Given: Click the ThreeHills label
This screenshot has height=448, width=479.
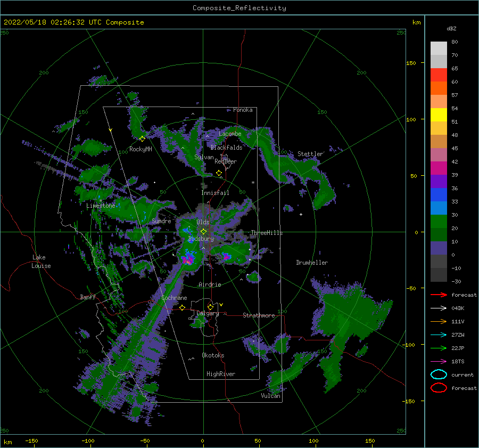Looking at the screenshot, I should click(x=267, y=233).
